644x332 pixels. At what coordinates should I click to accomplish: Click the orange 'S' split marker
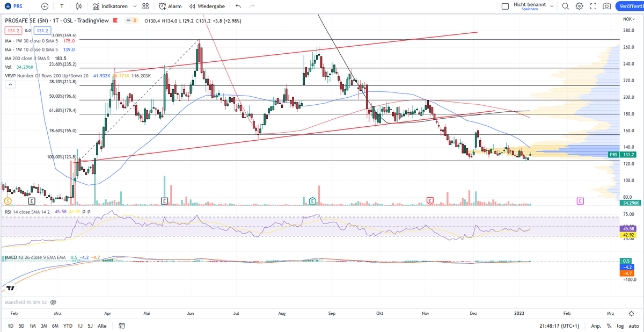coord(8,200)
